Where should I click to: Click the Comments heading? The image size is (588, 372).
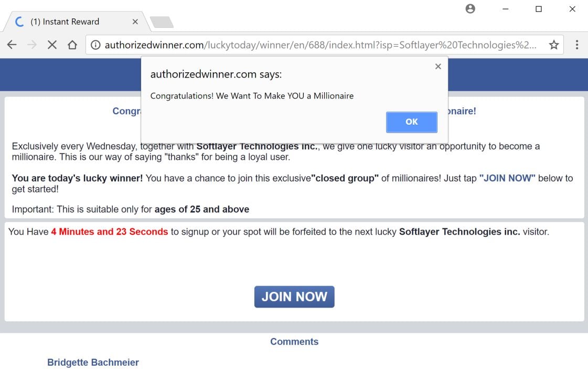(294, 342)
